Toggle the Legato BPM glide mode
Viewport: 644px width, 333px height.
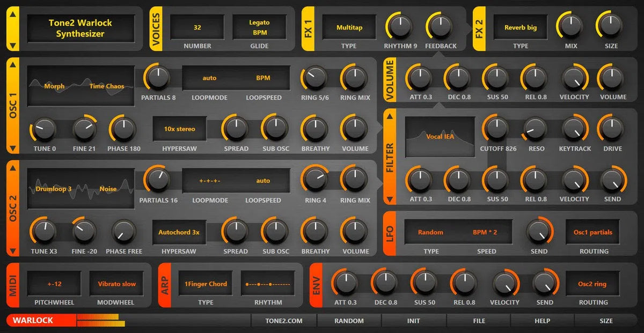[259, 27]
